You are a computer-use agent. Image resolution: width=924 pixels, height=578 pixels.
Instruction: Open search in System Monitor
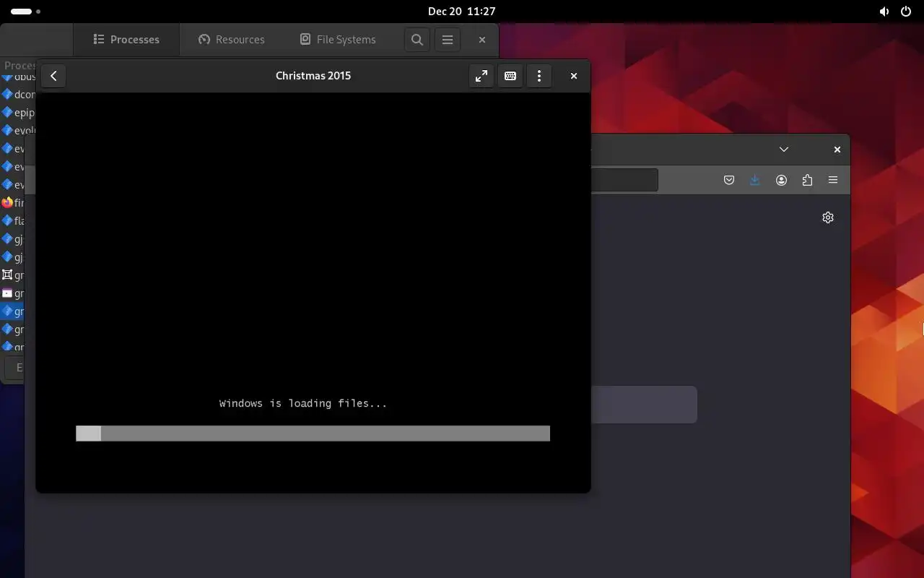pos(417,40)
